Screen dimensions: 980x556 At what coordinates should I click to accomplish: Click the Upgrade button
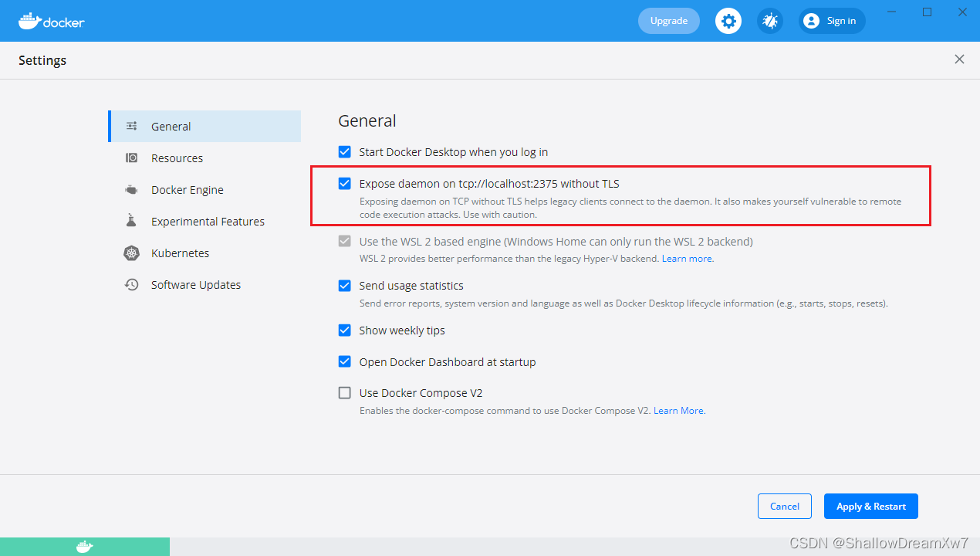tap(668, 21)
